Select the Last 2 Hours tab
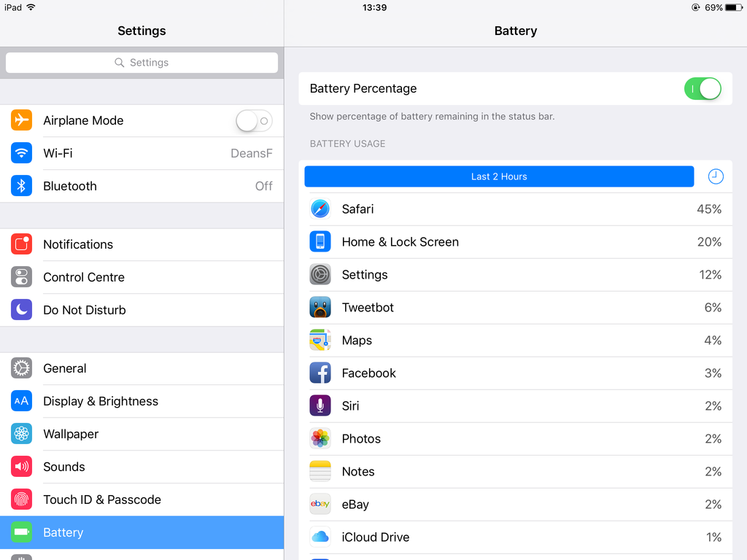This screenshot has width=747, height=560. (499, 176)
